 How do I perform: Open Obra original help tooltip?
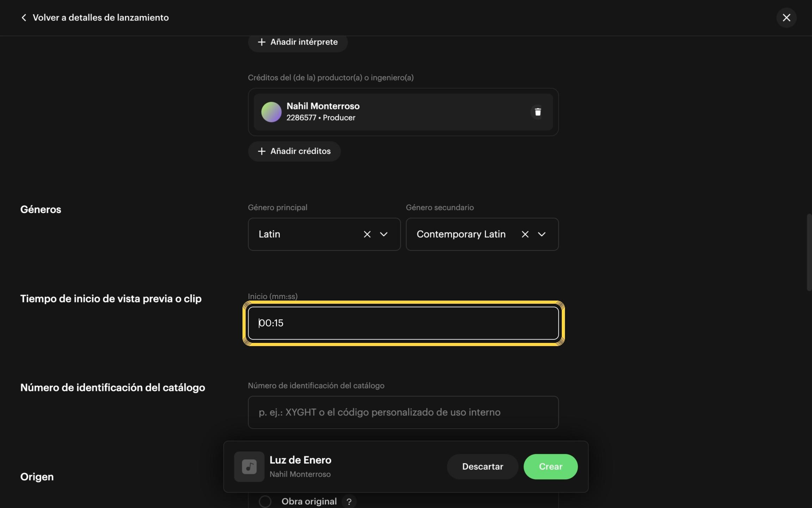(x=349, y=502)
